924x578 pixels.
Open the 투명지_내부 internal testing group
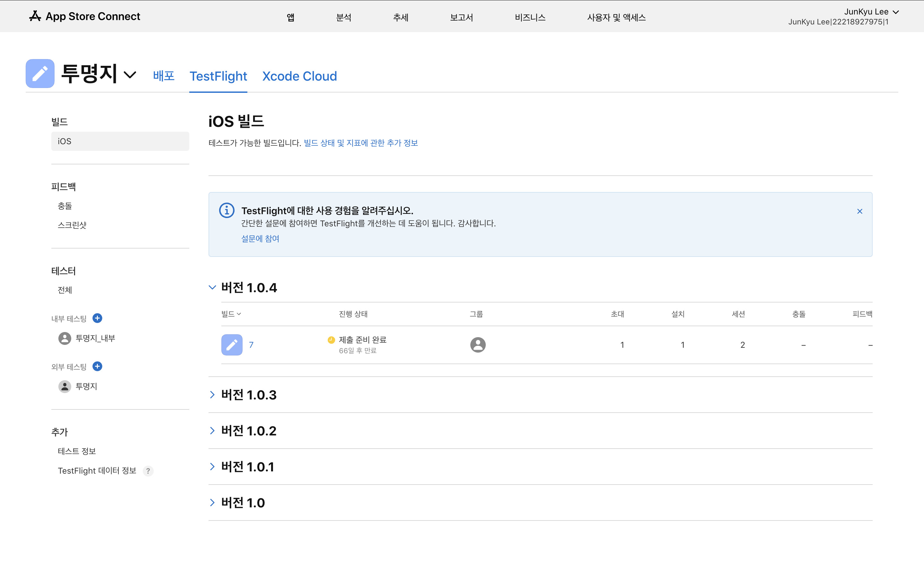[96, 338]
